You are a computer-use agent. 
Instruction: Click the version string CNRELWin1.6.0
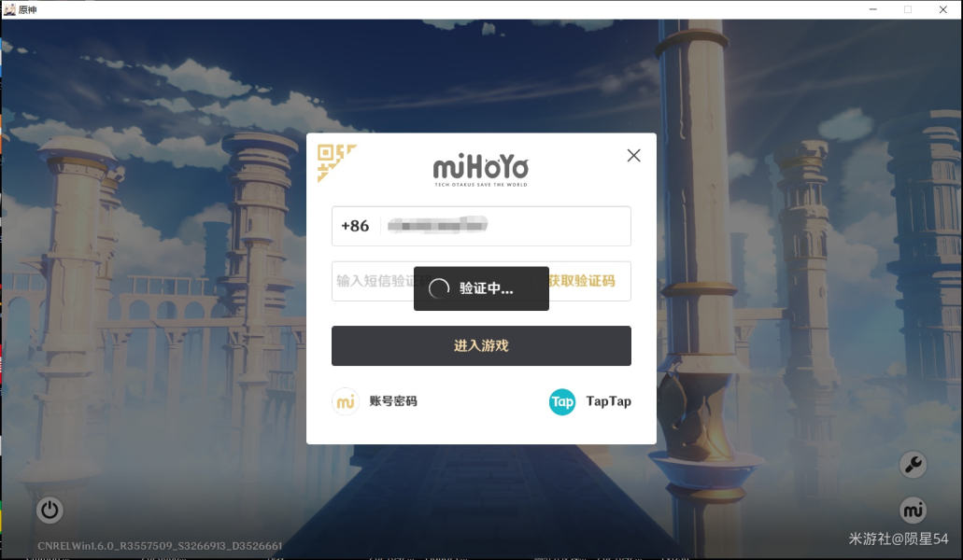pyautogui.click(x=160, y=546)
